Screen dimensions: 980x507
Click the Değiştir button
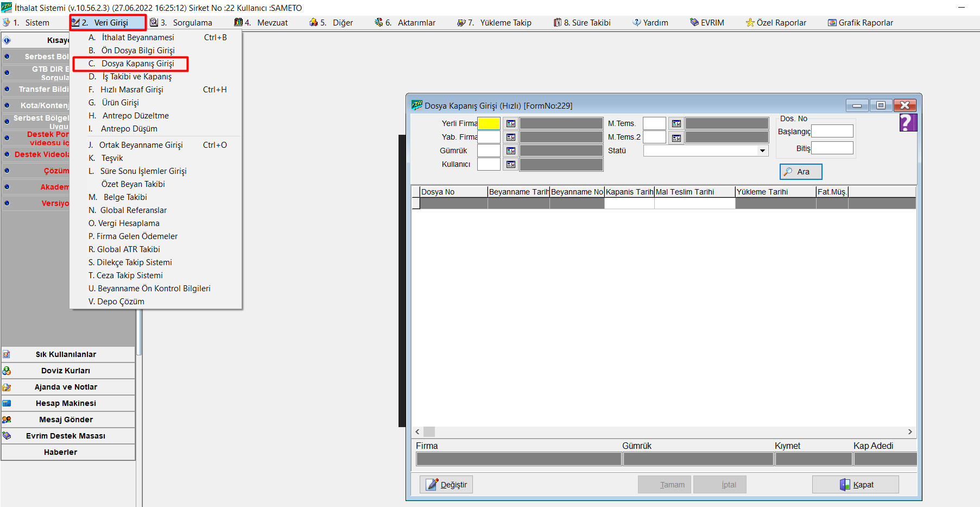coord(446,485)
